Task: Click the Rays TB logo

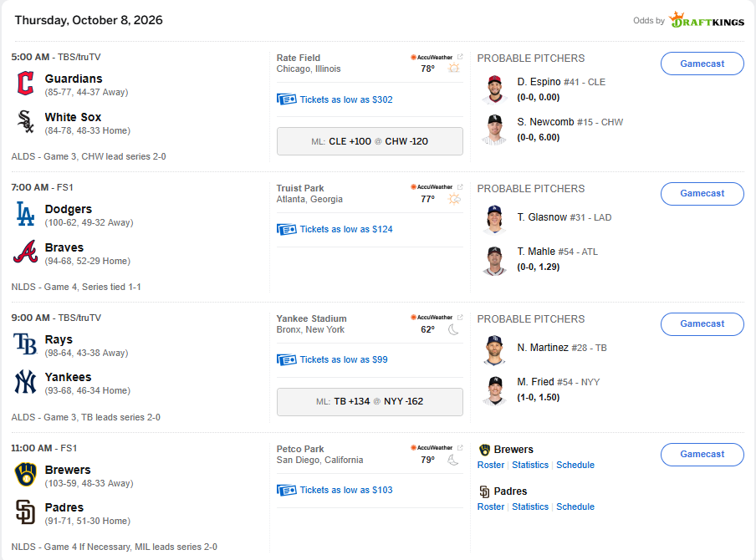Action: pos(26,344)
